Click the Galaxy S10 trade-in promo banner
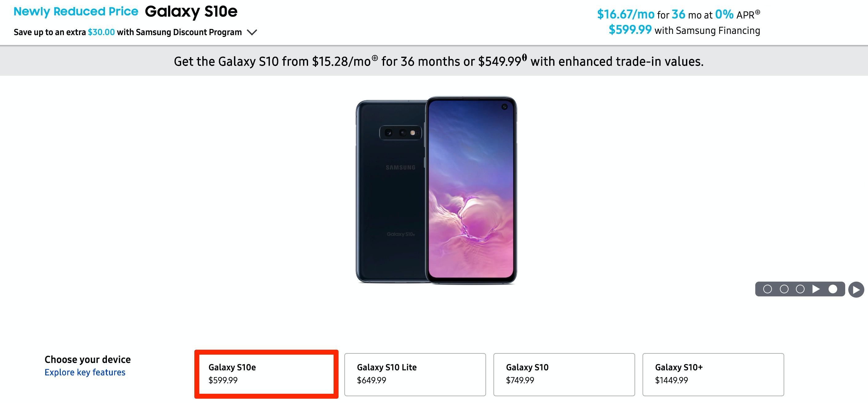This screenshot has height=403, width=868. click(x=438, y=61)
